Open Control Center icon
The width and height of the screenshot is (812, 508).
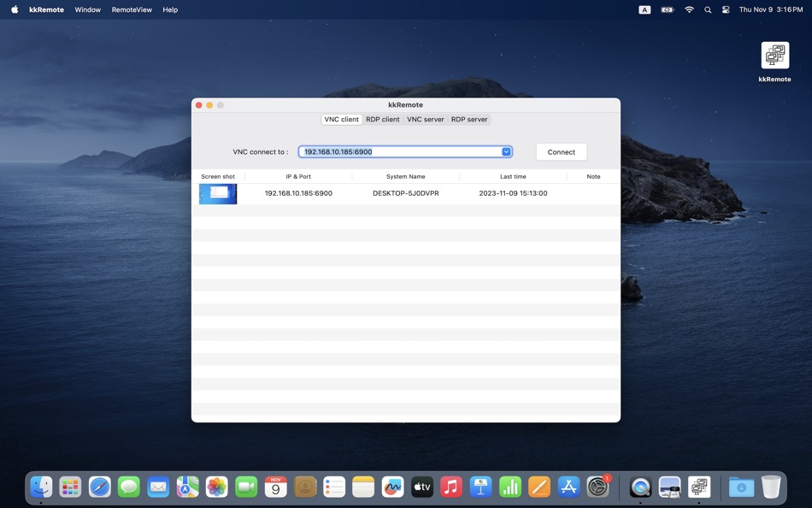[x=726, y=9]
